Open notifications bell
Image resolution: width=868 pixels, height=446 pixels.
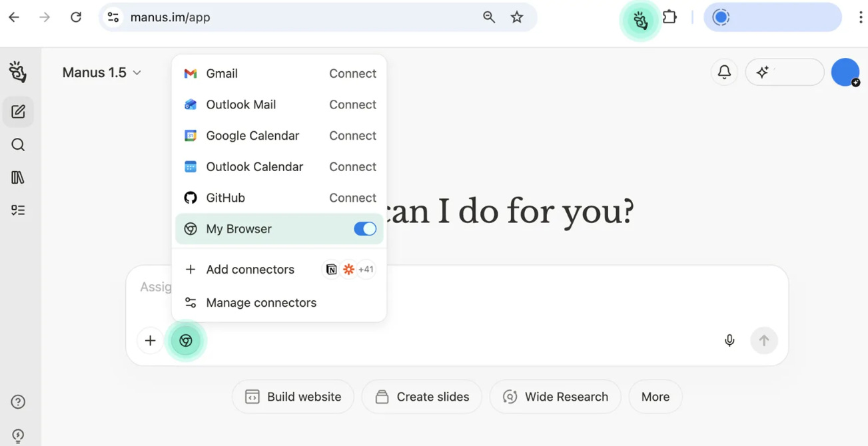(x=724, y=72)
